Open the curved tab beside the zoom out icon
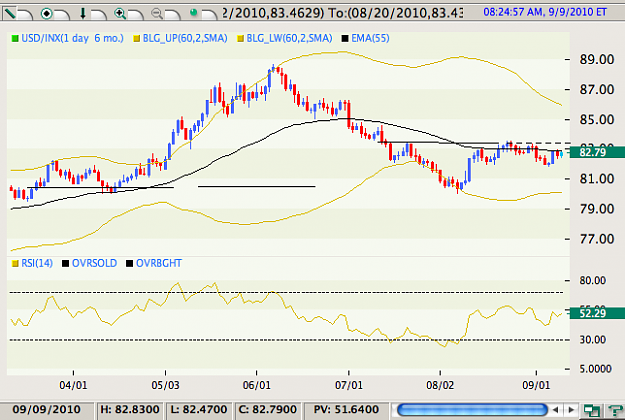Screen dimensions: 625x420 coord(172,15)
